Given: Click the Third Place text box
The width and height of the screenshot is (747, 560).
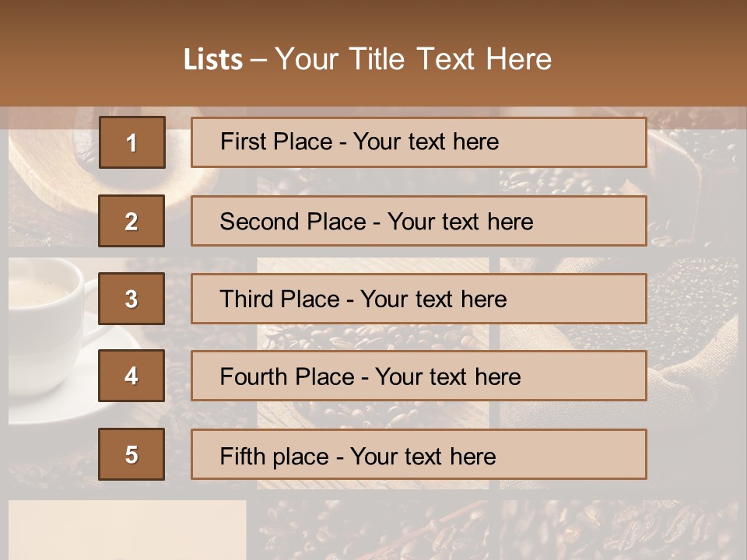Looking at the screenshot, I should (419, 299).
